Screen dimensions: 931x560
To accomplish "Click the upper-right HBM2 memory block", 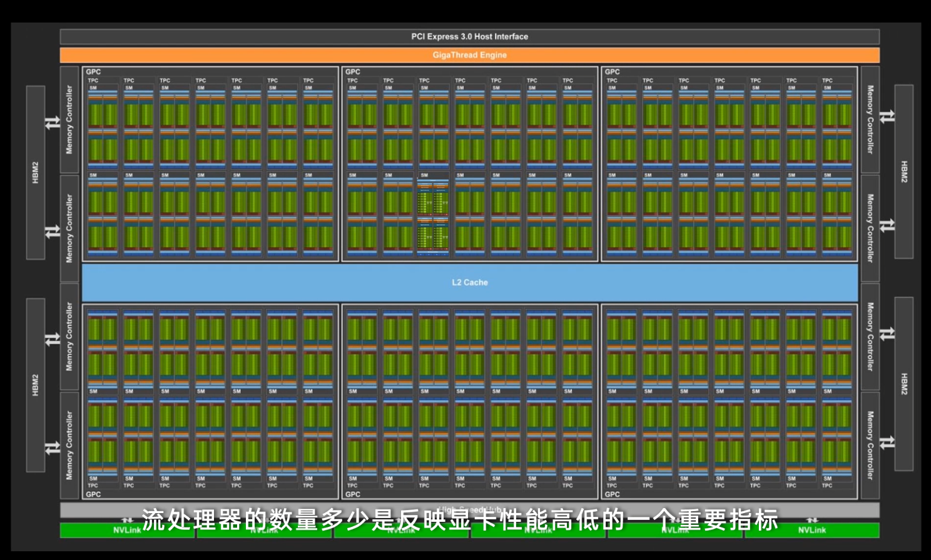I will [903, 171].
